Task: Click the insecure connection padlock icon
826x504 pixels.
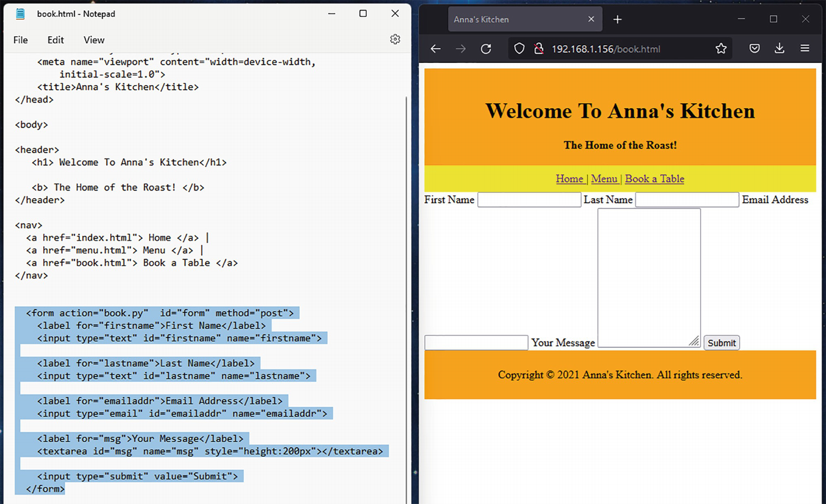Action: pyautogui.click(x=539, y=49)
